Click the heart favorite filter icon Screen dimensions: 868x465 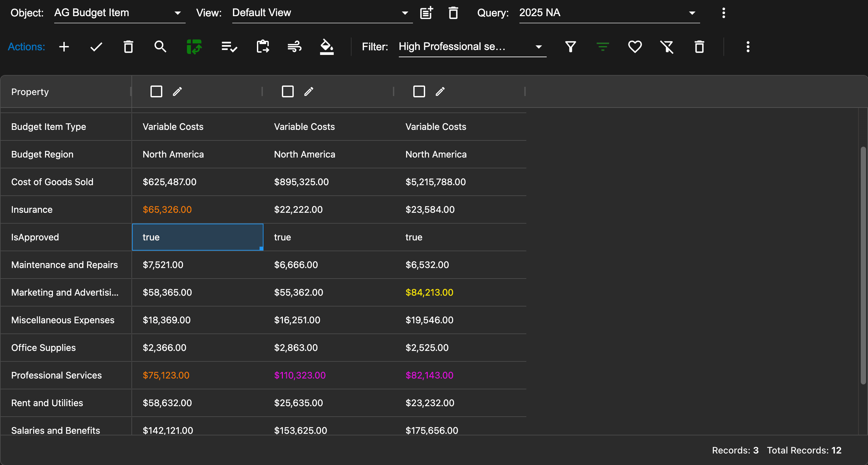pos(635,47)
